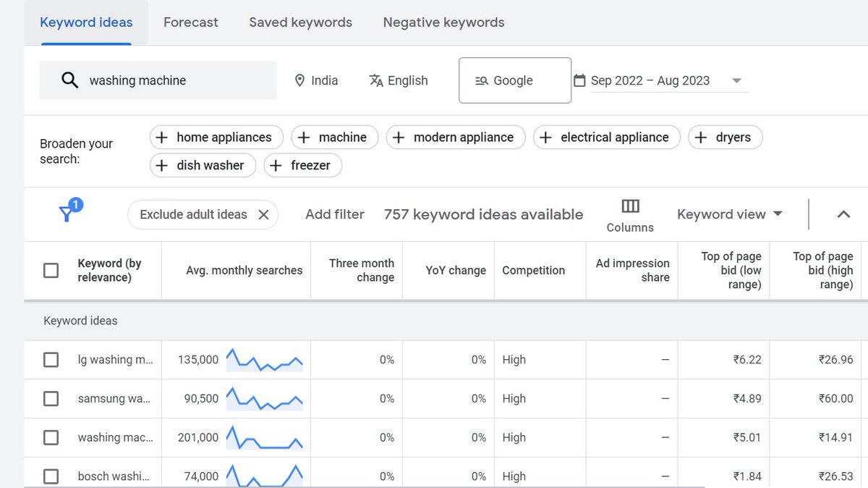Sort by Avg. monthly searches column
Screen dimensions: 868x488
244,270
